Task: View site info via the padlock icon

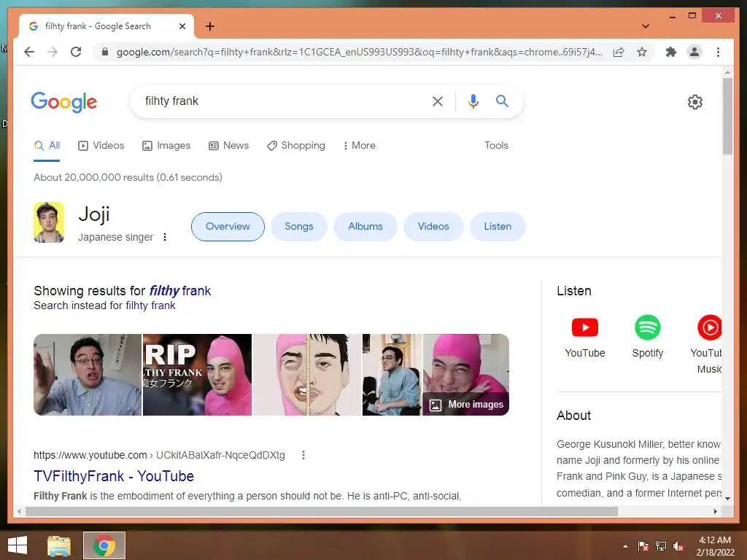Action: point(105,52)
